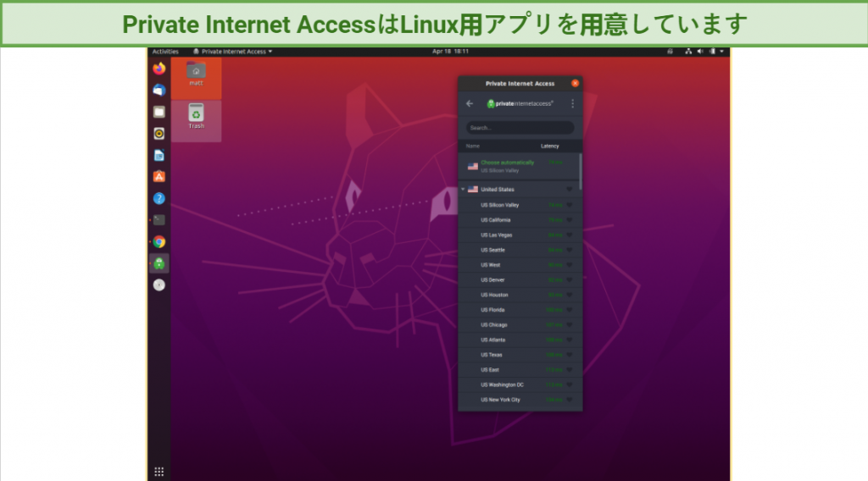Screen dimensions: 868x481
Task: Favorite US California server heart
Action: (x=569, y=220)
